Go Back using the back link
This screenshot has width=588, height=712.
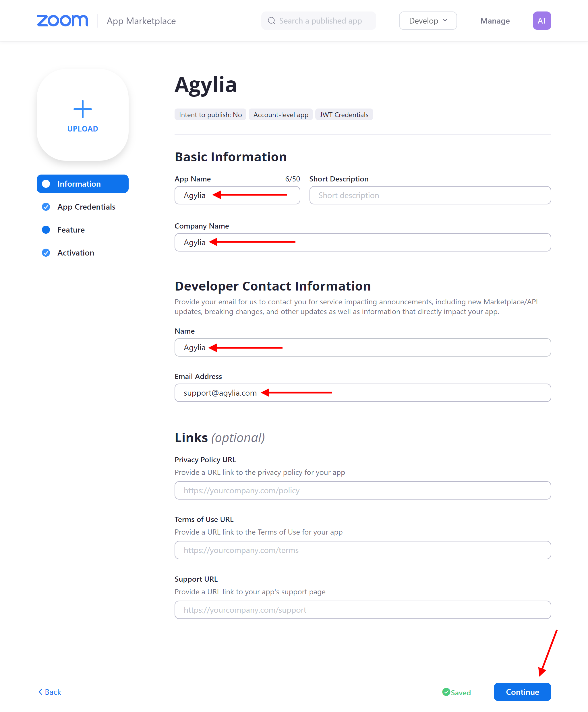pos(50,692)
